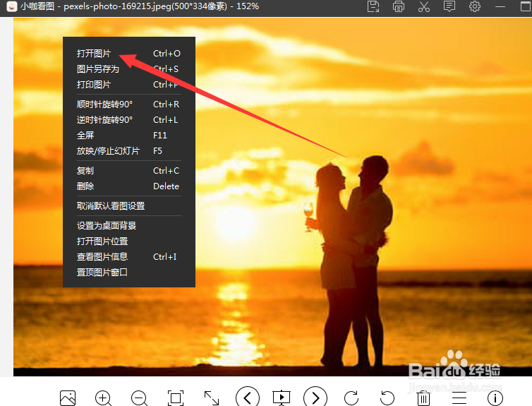The width and height of the screenshot is (532, 406).
Task: Open the feedback comment icon
Action: (449, 6)
